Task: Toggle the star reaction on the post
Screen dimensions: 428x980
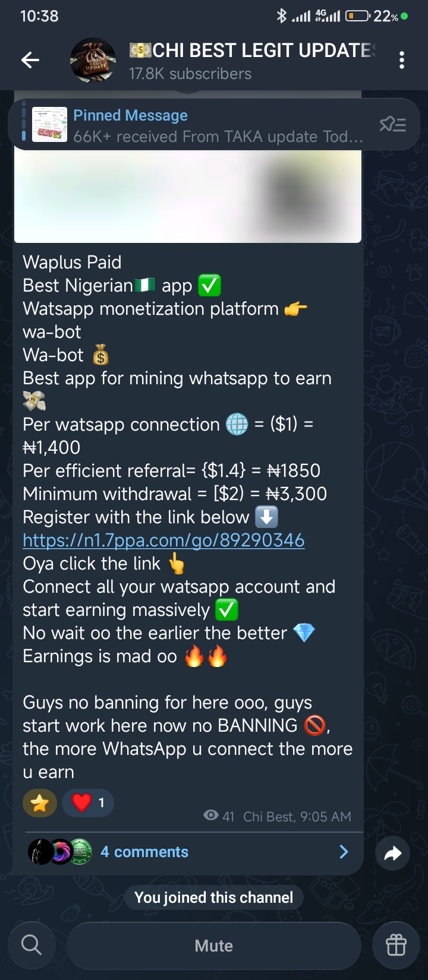Action: [40, 803]
